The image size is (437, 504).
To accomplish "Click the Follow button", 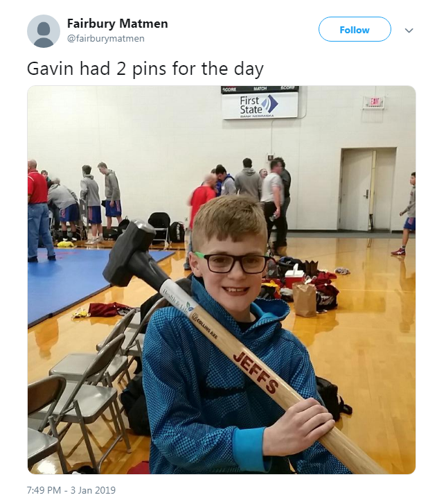I will (x=355, y=30).
